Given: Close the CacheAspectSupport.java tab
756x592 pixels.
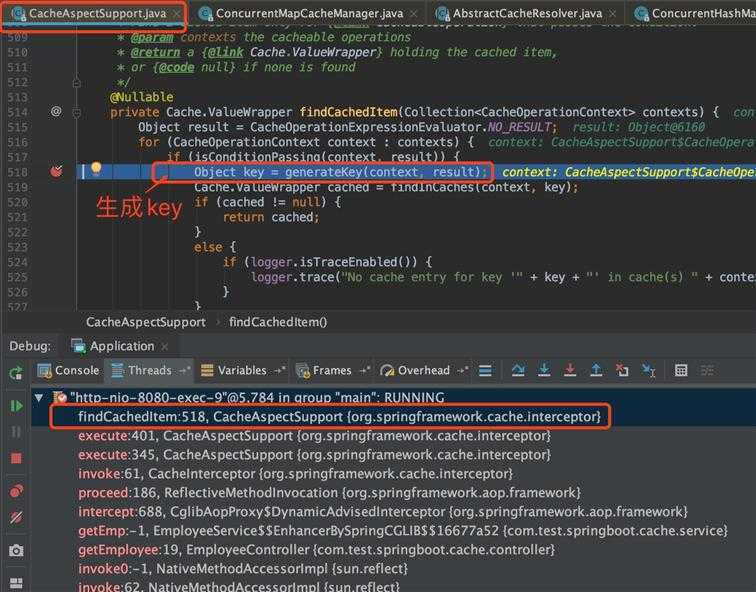Looking at the screenshot, I should click(x=177, y=14).
